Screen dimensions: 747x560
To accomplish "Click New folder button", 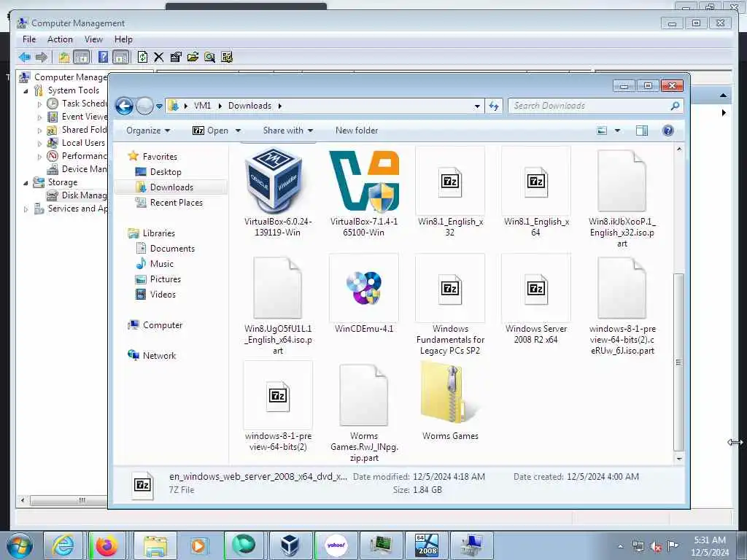I will (x=356, y=131).
